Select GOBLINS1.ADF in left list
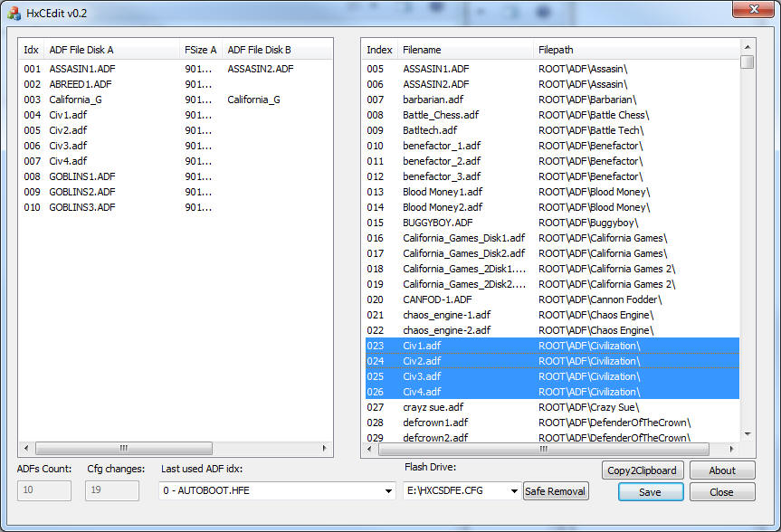Screen dimensions: 781x532 [81, 176]
